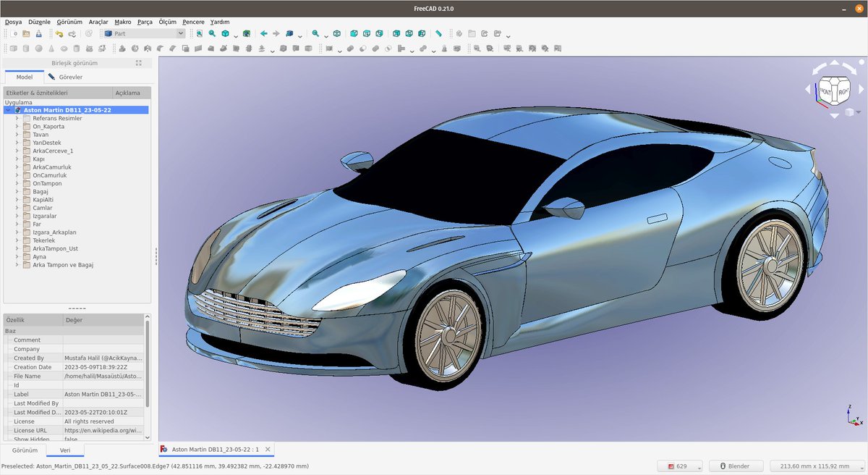The height and width of the screenshot is (475, 868).
Task: Select the Far tree item
Action: [x=36, y=224]
